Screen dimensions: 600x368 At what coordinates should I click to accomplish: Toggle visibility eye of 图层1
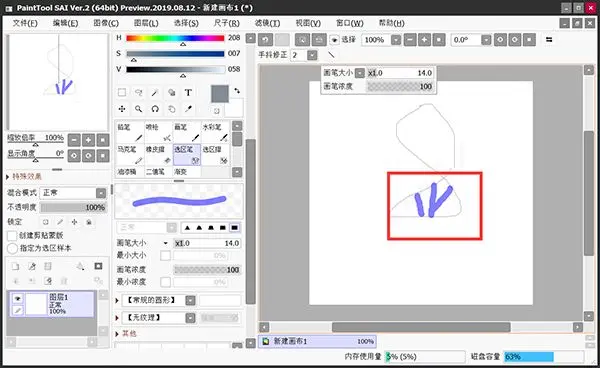click(18, 298)
